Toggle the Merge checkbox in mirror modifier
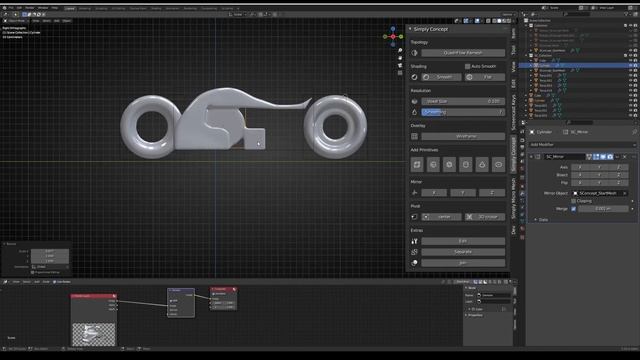 tap(573, 209)
